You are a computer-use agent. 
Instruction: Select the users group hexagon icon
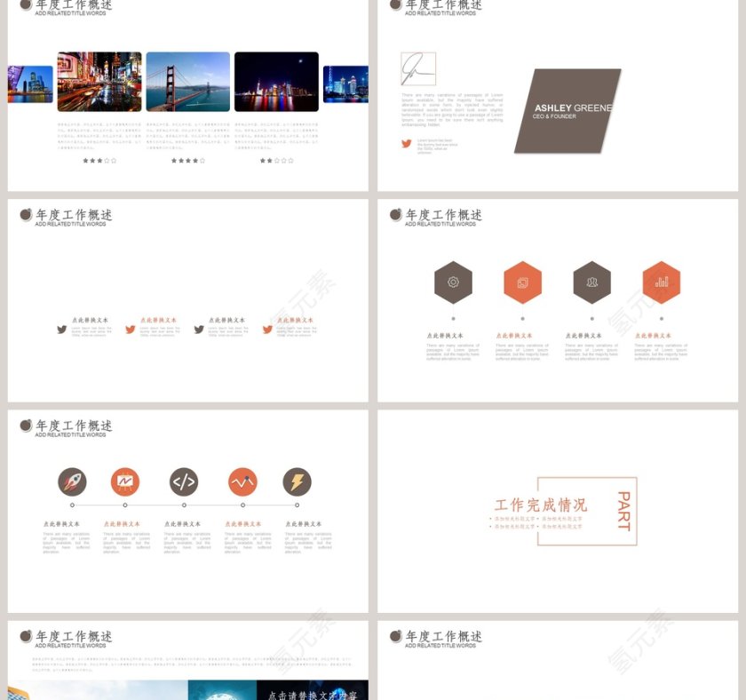coord(591,282)
